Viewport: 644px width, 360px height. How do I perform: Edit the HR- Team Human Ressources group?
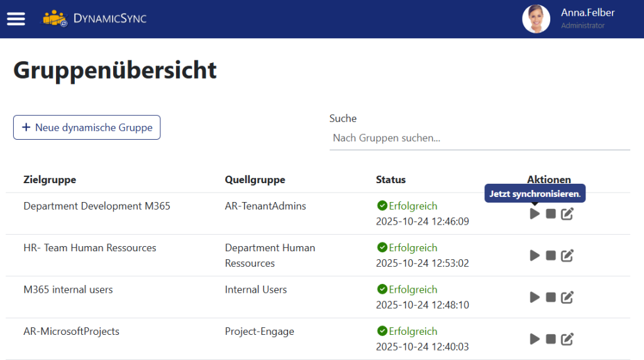(x=567, y=256)
